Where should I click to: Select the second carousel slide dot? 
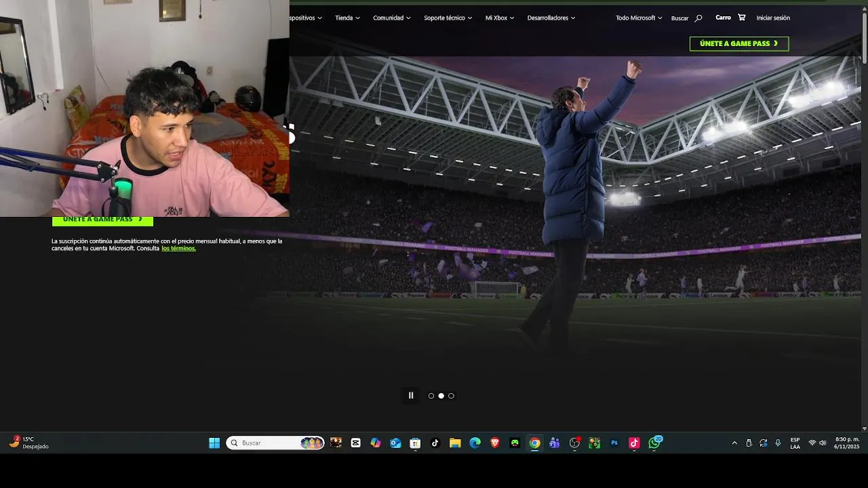coord(441,396)
